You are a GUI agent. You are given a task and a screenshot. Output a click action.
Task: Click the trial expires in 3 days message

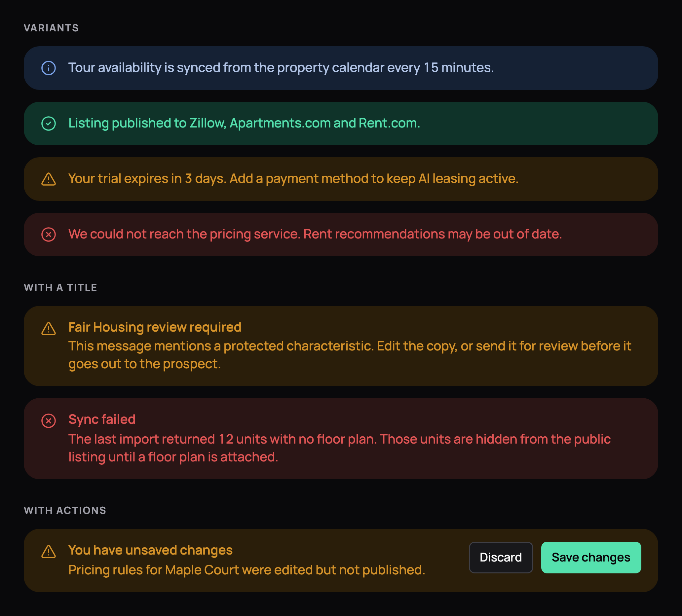coord(293,178)
